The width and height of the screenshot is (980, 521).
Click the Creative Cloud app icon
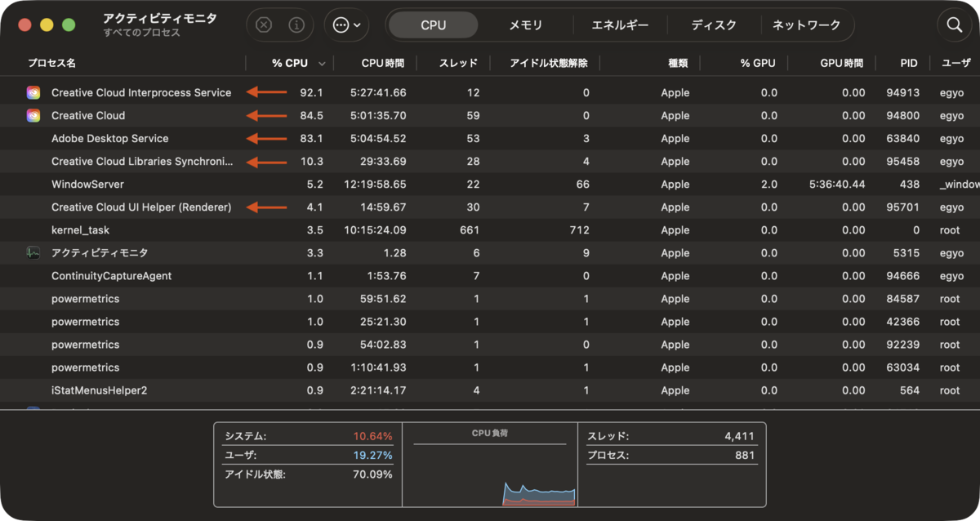(33, 115)
